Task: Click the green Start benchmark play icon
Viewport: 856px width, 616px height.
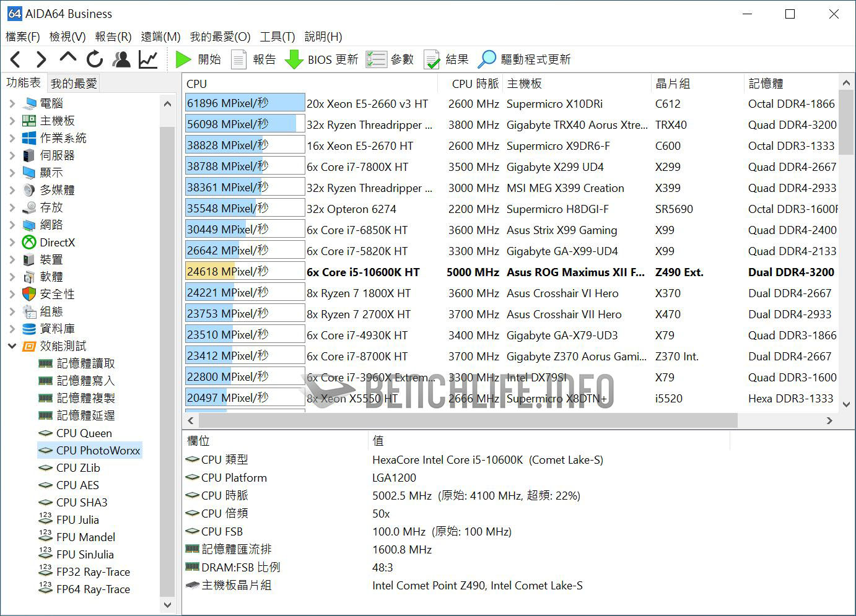Action: coord(183,59)
